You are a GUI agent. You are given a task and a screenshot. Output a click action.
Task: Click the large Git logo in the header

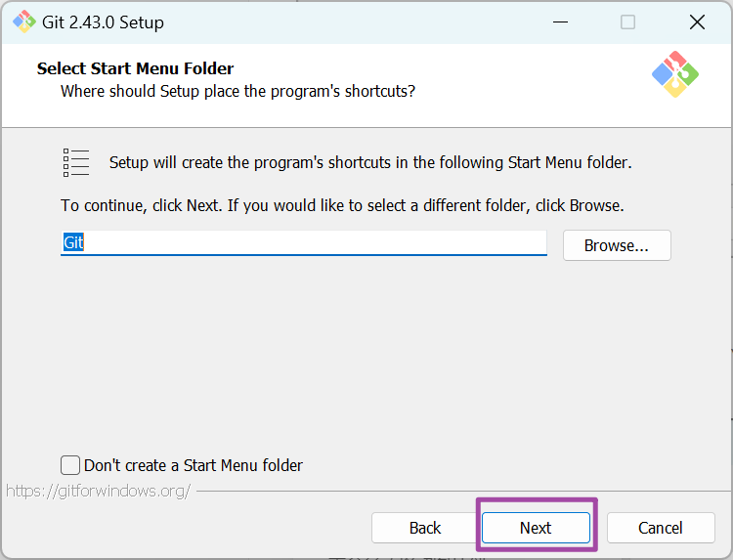pos(674,74)
